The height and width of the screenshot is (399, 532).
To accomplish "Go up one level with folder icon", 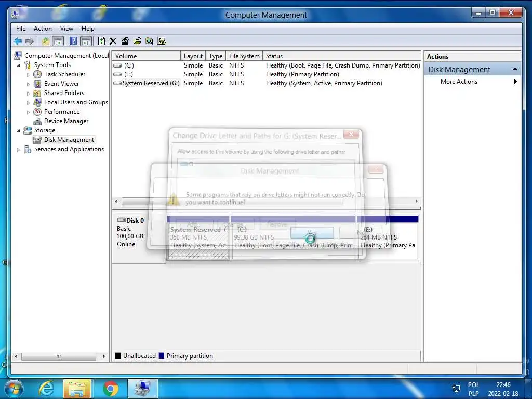I will 46,42.
